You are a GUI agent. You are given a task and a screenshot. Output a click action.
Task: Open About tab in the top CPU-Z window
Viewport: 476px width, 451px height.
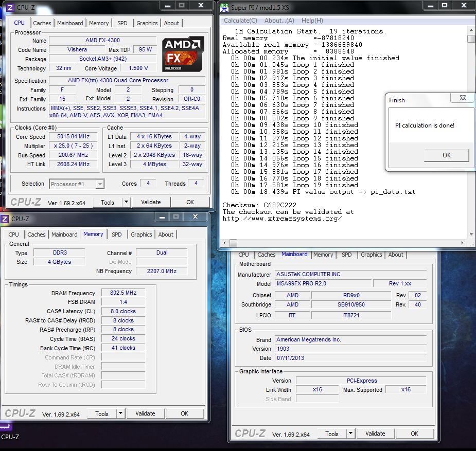(171, 23)
